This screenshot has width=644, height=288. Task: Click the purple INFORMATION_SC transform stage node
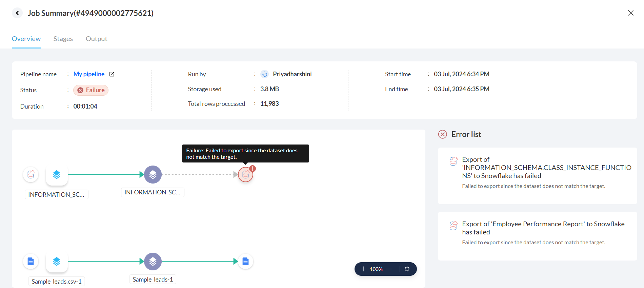point(153,174)
